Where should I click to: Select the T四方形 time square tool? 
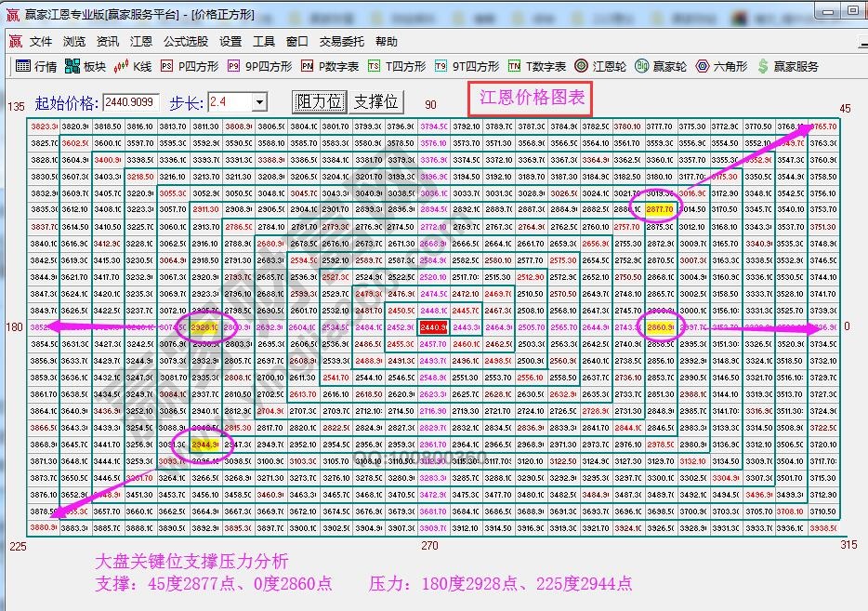tap(399, 65)
